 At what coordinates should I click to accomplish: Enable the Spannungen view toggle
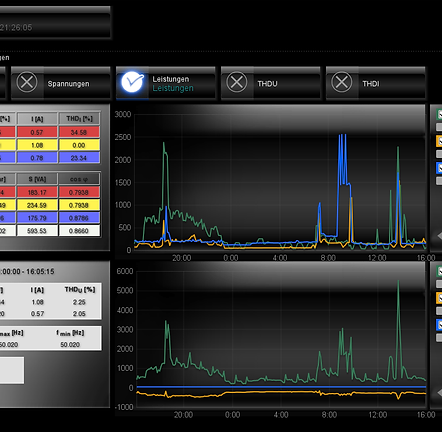click(x=27, y=82)
